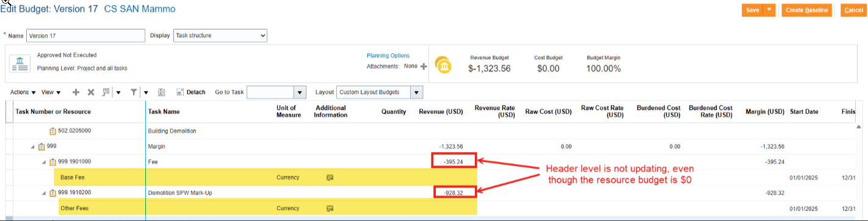Click the Save button

pyautogui.click(x=752, y=10)
